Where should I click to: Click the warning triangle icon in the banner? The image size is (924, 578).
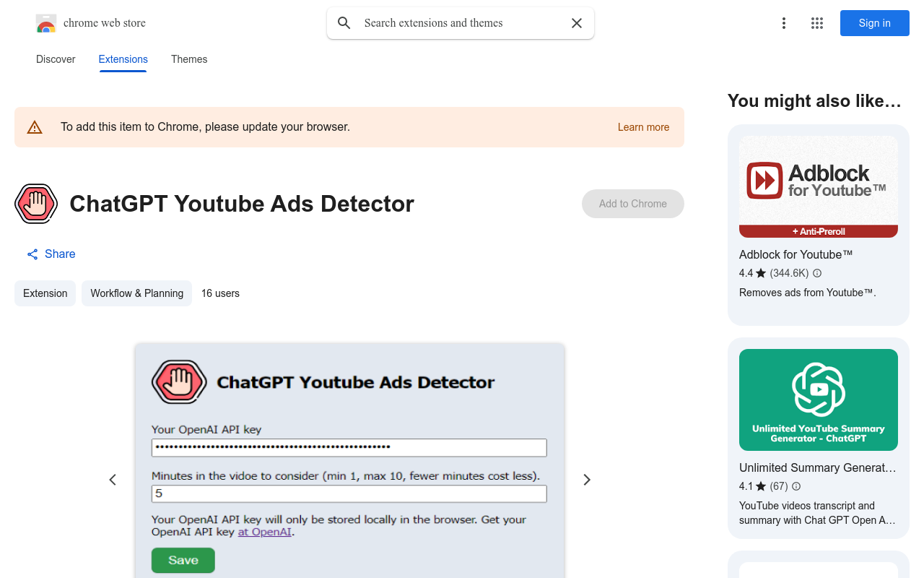point(35,127)
